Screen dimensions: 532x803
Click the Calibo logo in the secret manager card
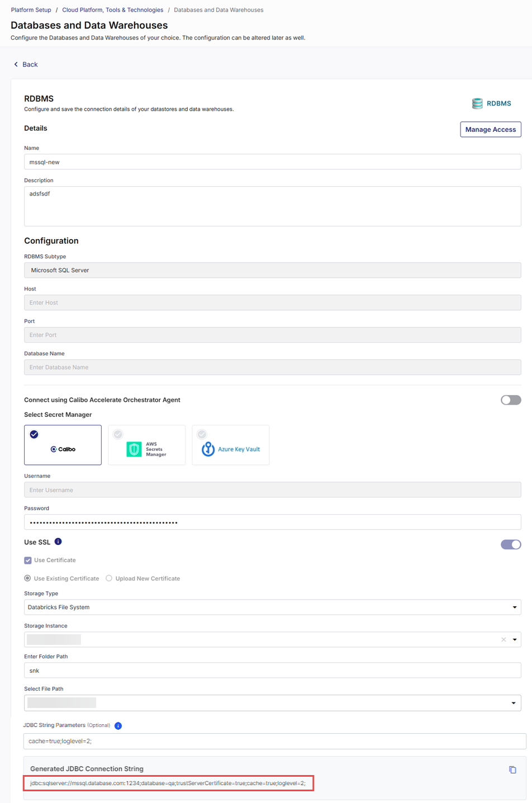(63, 449)
